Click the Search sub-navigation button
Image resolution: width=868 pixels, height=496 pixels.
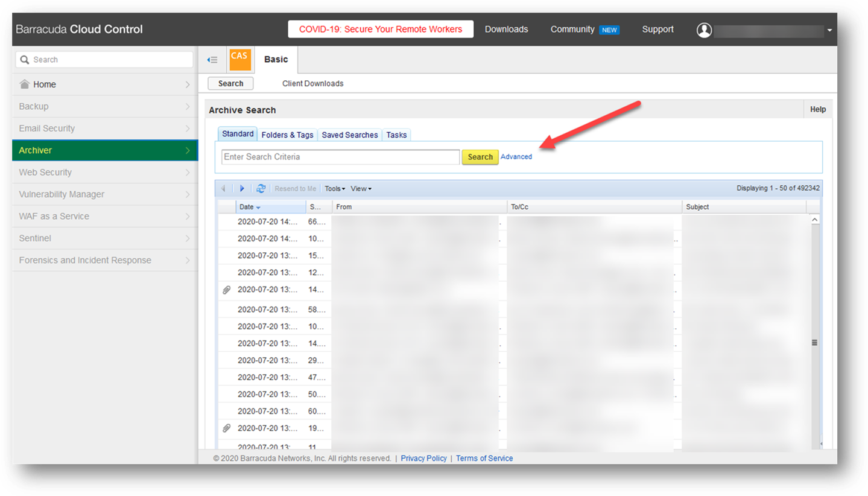[230, 84]
